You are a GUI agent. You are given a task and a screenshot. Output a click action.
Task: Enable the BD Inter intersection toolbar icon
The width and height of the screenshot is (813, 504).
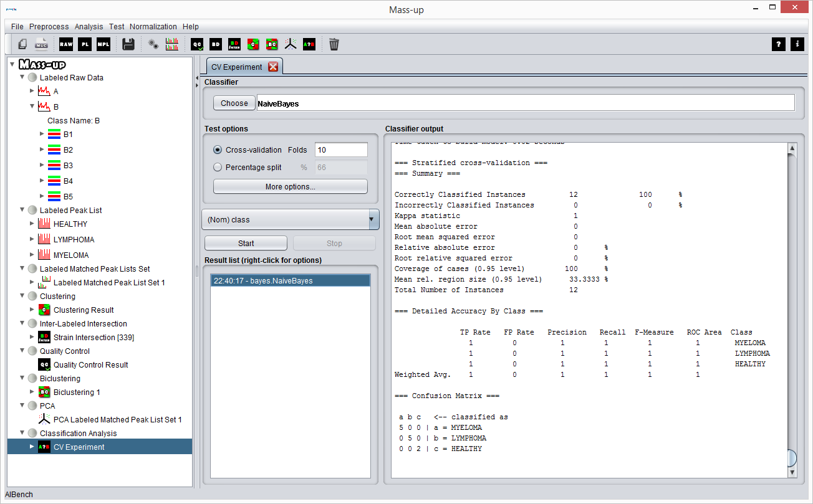[x=234, y=44]
